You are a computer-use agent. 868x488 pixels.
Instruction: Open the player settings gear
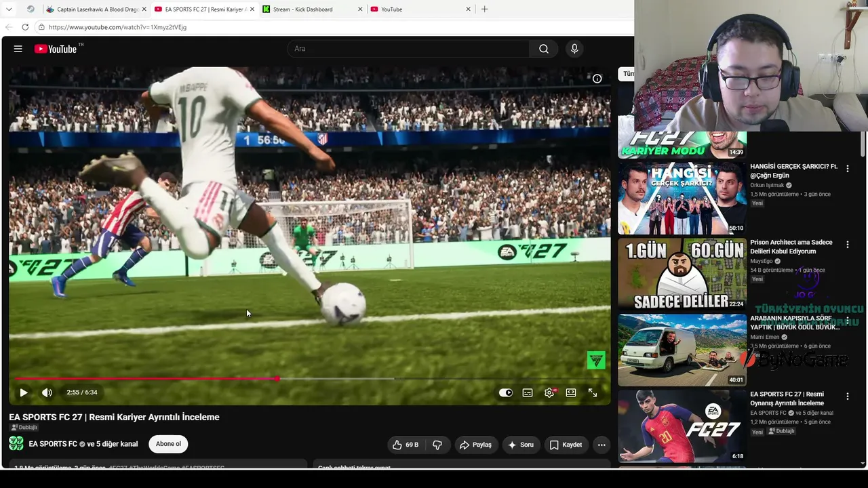(549, 392)
